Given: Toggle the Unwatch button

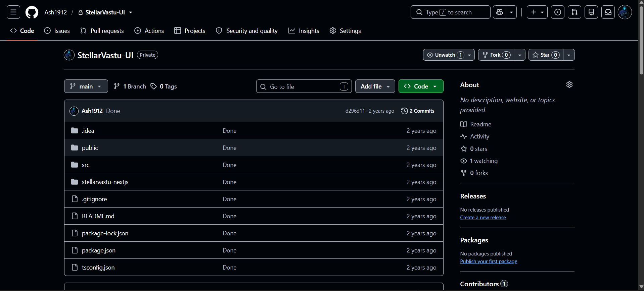Looking at the screenshot, I should [x=445, y=55].
